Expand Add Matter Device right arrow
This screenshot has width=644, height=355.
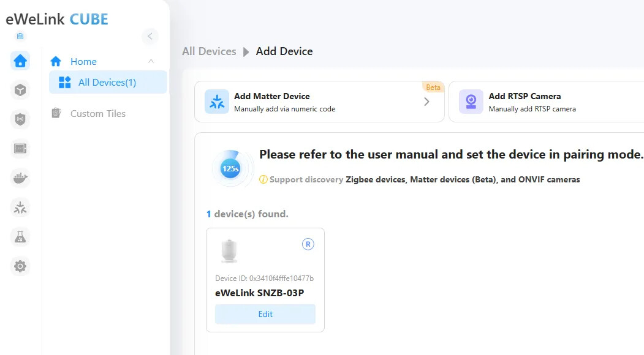[426, 102]
